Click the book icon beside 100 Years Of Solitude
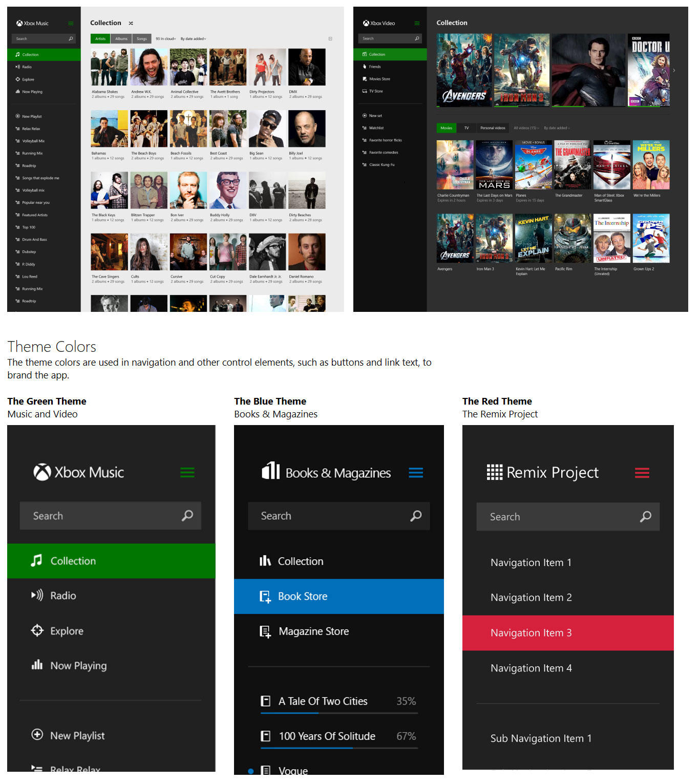700x782 pixels. point(265,736)
